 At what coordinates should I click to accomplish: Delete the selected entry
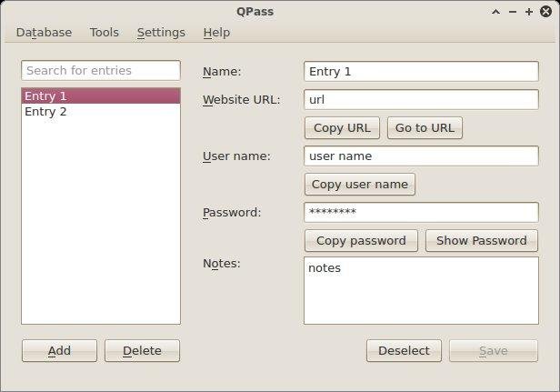pos(142,350)
